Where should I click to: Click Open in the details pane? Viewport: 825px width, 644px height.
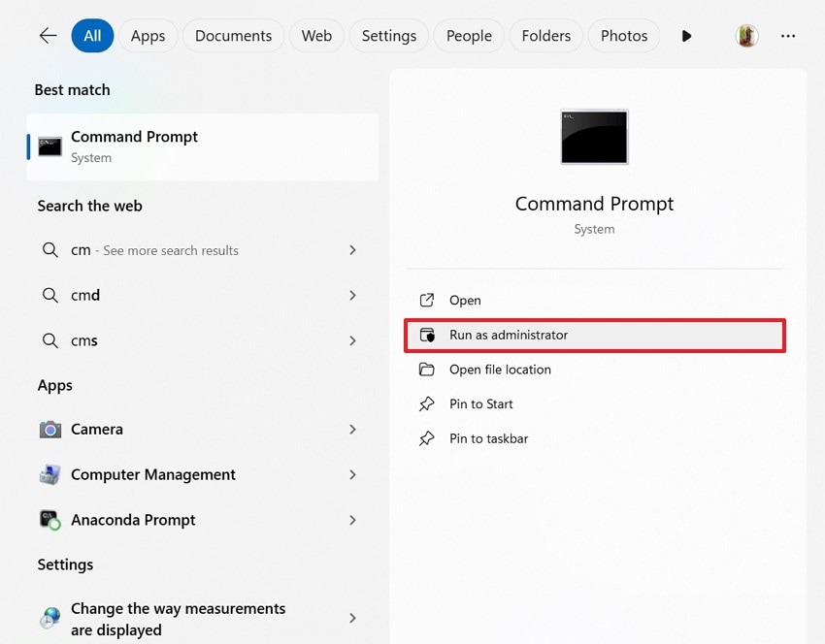pyautogui.click(x=595, y=301)
